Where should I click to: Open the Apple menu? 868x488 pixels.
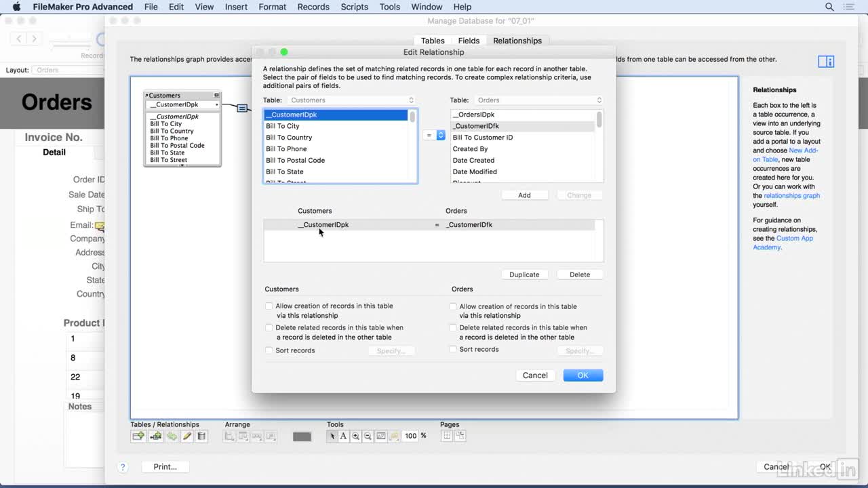pos(16,7)
